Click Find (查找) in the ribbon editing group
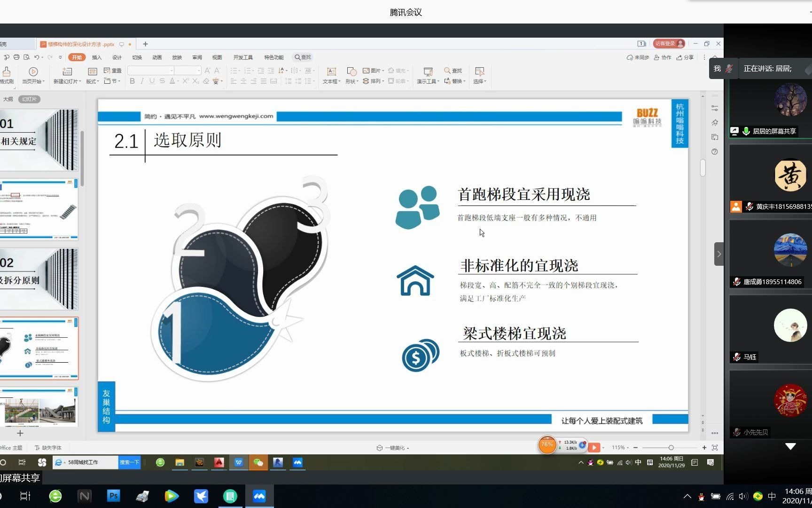 point(453,71)
